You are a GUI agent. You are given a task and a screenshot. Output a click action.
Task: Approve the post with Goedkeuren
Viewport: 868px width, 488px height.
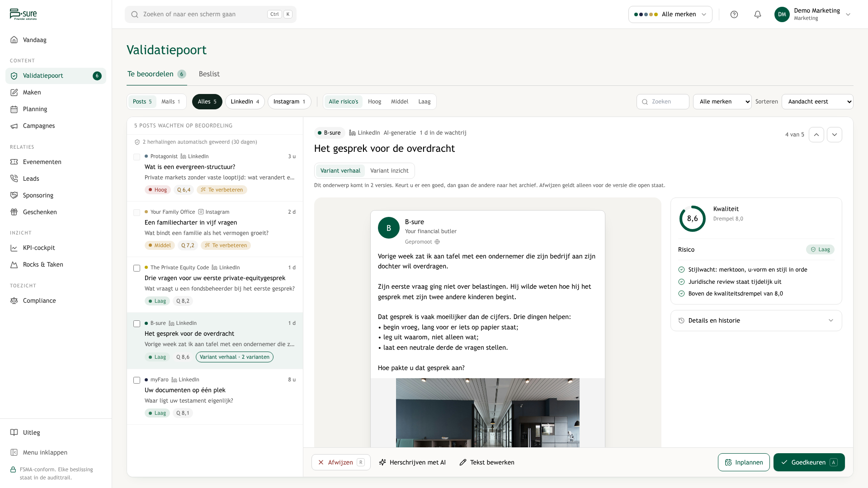pyautogui.click(x=809, y=462)
